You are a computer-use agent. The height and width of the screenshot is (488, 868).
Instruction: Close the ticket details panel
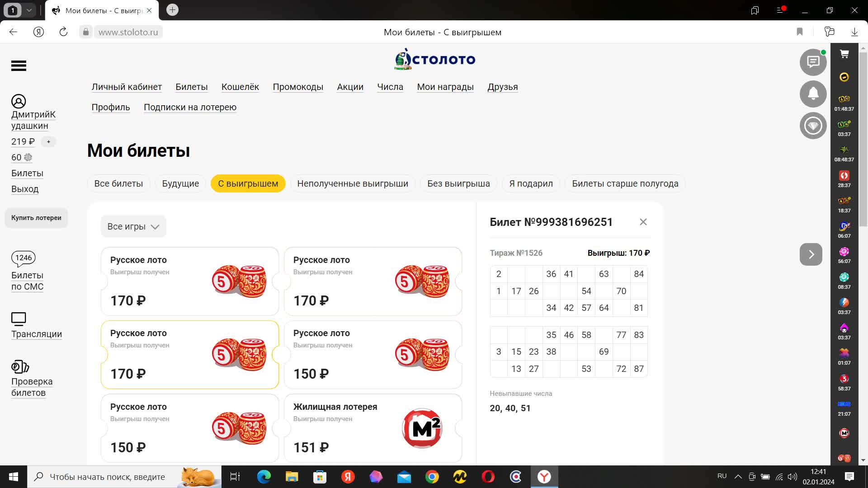coord(643,222)
